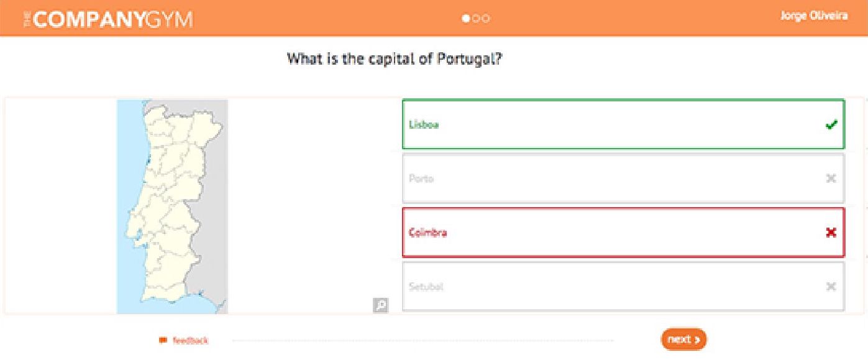
Task: Click the orange feedback flag icon
Action: tap(163, 340)
